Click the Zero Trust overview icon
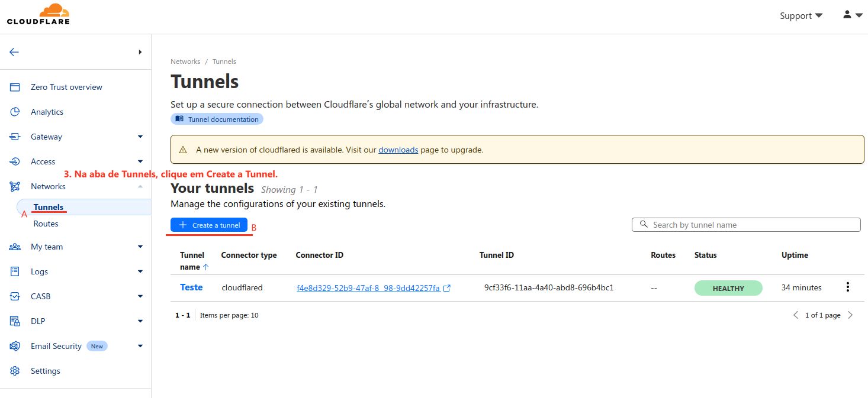The width and height of the screenshot is (868, 398). (15, 87)
